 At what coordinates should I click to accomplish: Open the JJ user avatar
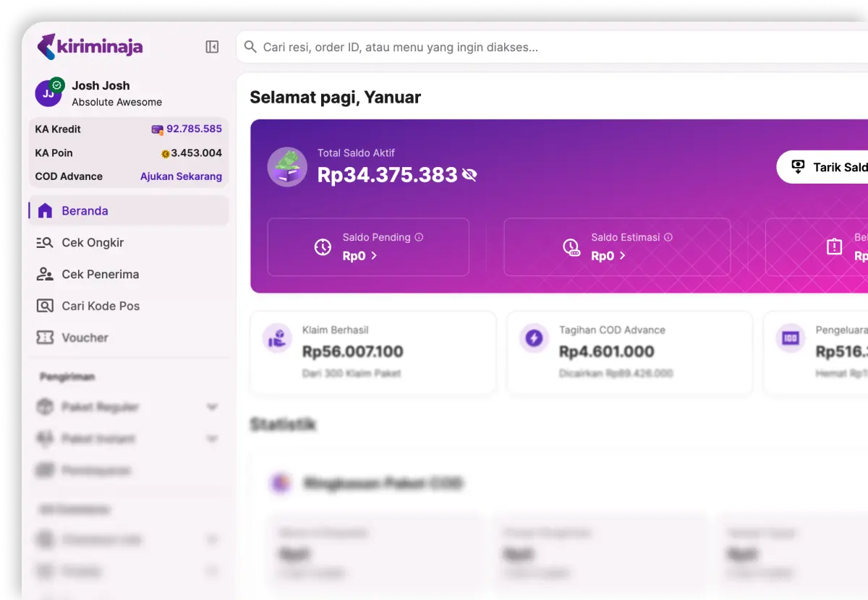coord(48,93)
